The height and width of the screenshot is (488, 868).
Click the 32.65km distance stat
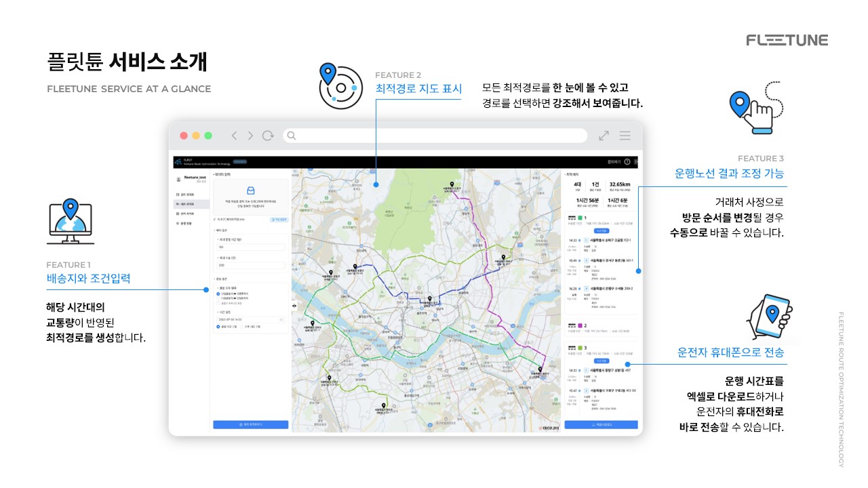pyautogui.click(x=620, y=186)
